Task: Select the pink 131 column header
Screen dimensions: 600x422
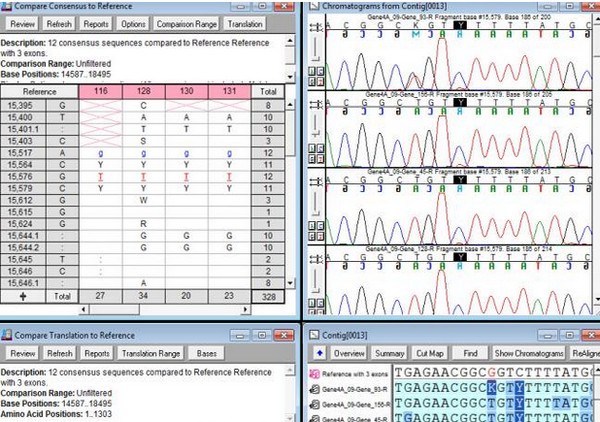Action: pyautogui.click(x=229, y=91)
